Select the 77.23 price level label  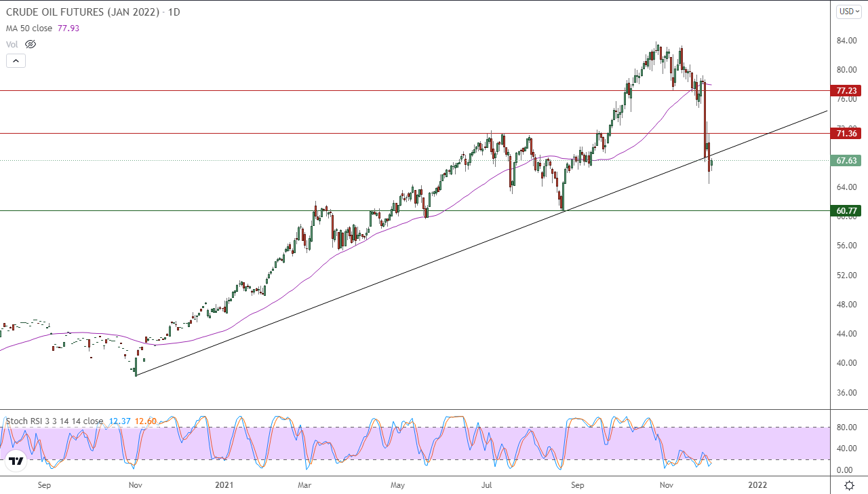pyautogui.click(x=846, y=90)
